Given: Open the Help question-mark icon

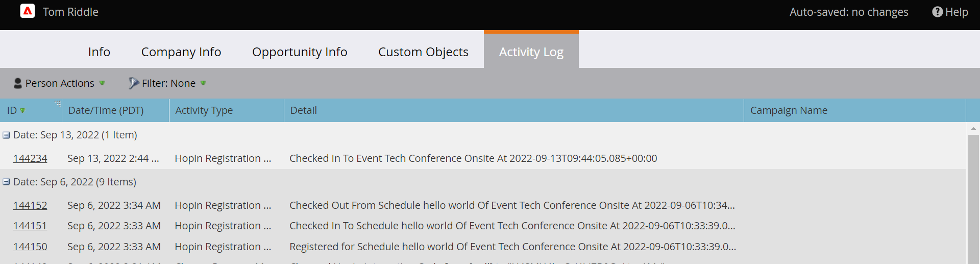Looking at the screenshot, I should (937, 12).
